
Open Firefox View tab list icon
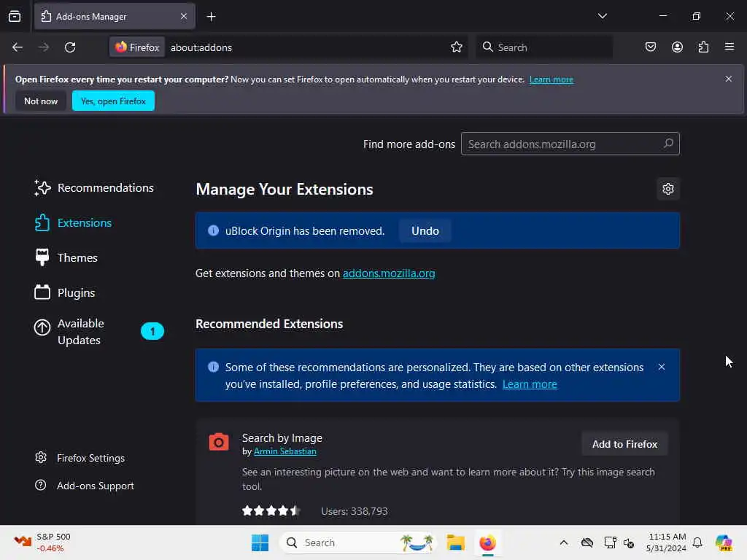(x=15, y=16)
